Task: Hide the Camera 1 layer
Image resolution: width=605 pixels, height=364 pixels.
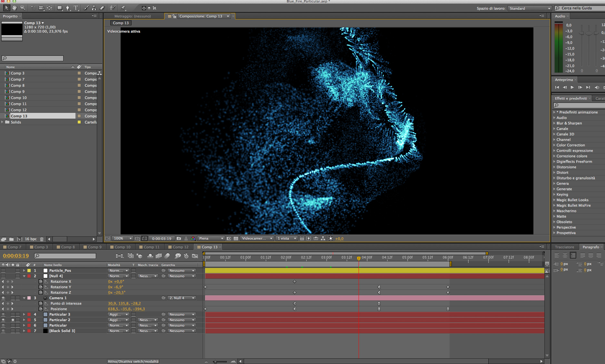Action: click(x=3, y=298)
